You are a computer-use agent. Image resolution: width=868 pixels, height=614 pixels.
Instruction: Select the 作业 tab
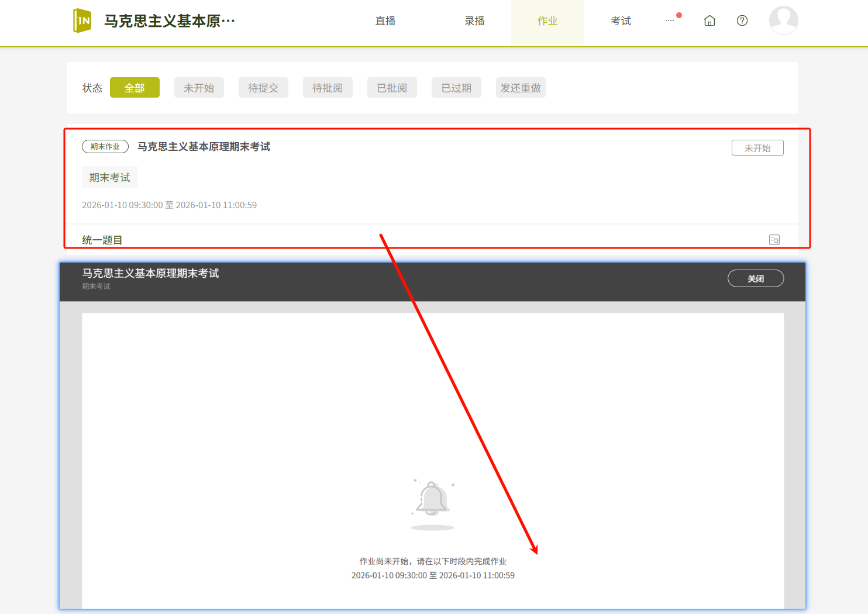(547, 21)
